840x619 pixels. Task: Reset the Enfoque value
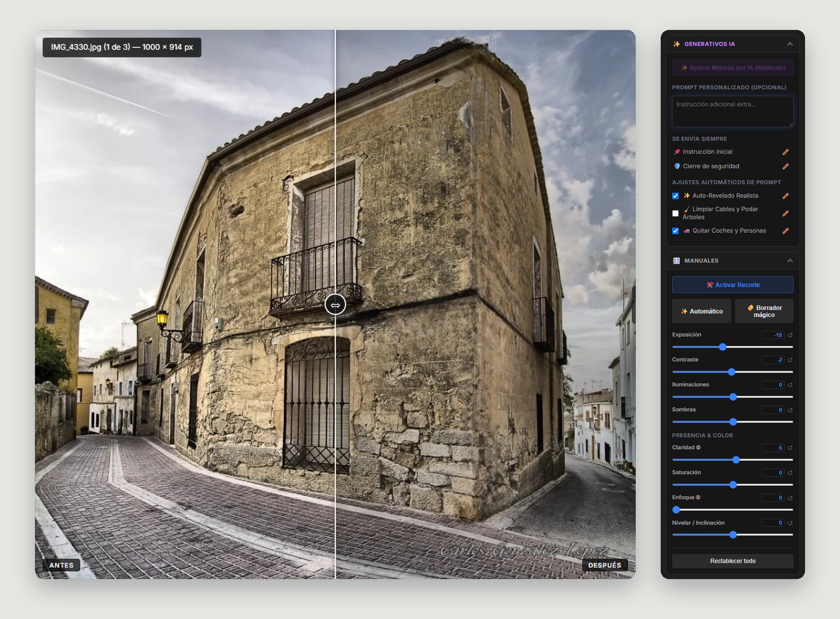pos(790,498)
